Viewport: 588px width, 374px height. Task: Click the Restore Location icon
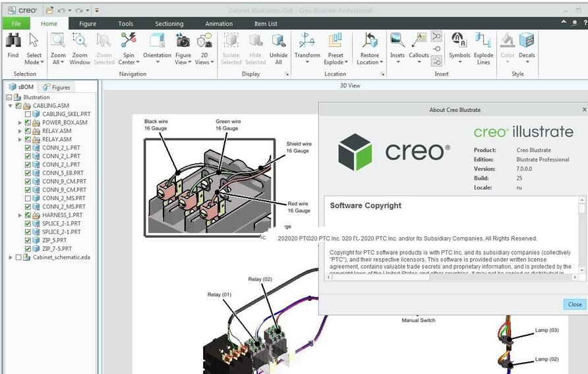click(x=370, y=40)
